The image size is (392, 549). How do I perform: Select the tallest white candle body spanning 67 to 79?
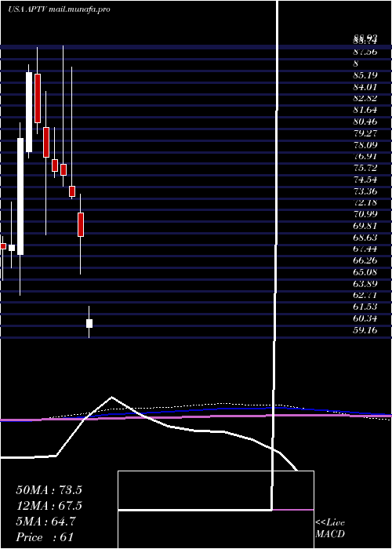click(x=20, y=196)
